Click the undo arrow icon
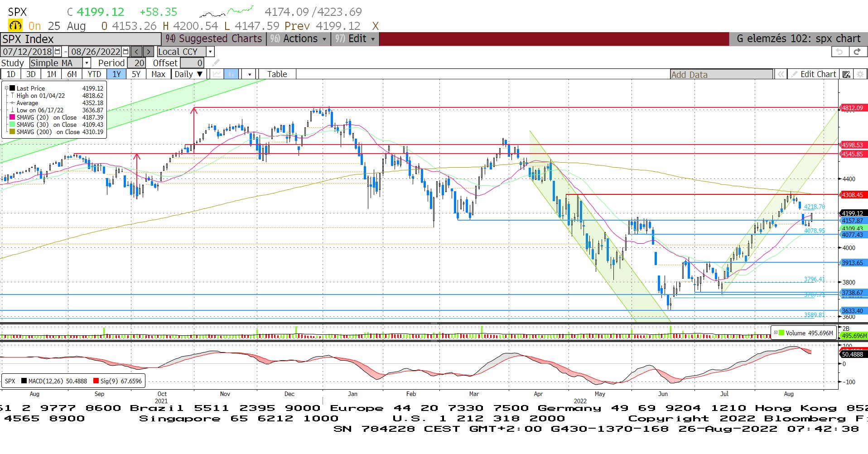Viewport: 868px width, 454px height. (839, 52)
